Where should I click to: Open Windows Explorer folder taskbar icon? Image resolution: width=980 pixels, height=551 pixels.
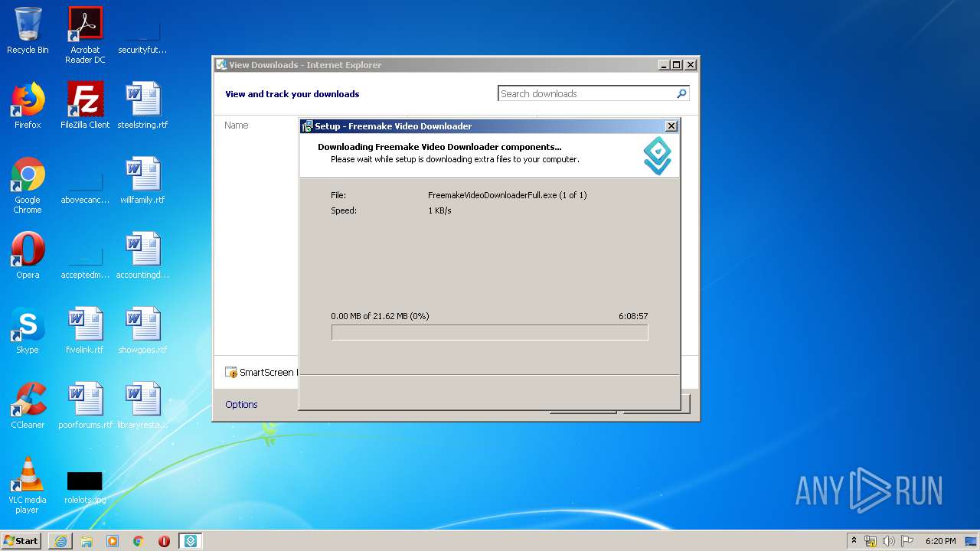pyautogui.click(x=87, y=541)
